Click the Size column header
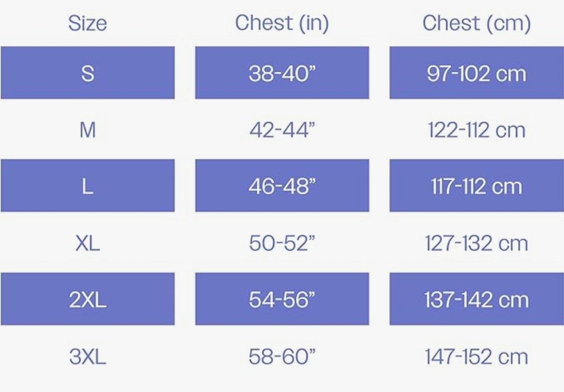 coord(88,23)
